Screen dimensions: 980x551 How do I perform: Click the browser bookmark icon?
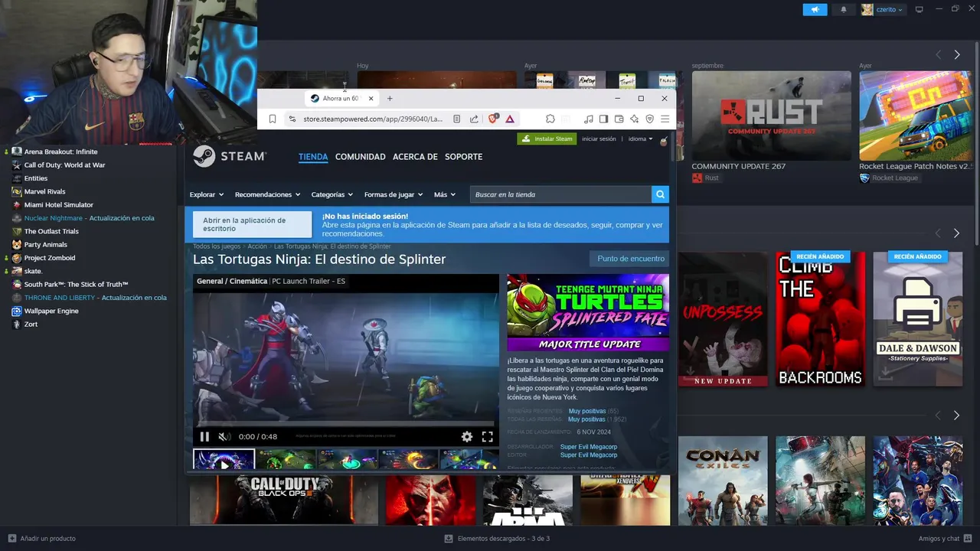272,119
